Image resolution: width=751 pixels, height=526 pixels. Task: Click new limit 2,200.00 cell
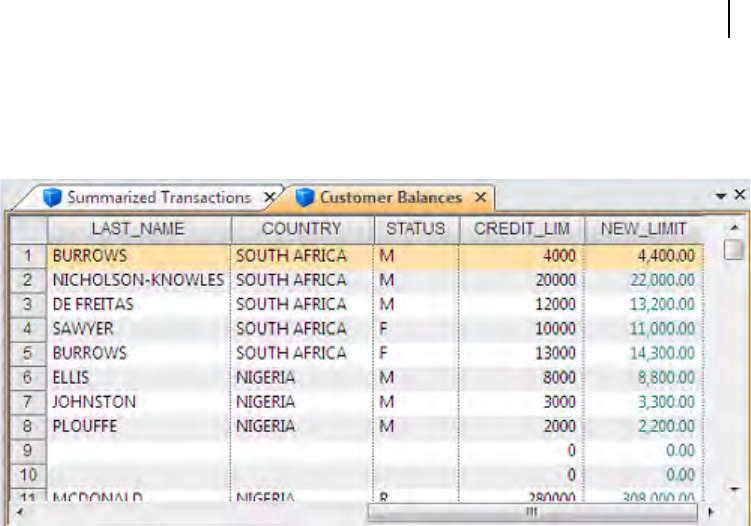[x=644, y=426]
